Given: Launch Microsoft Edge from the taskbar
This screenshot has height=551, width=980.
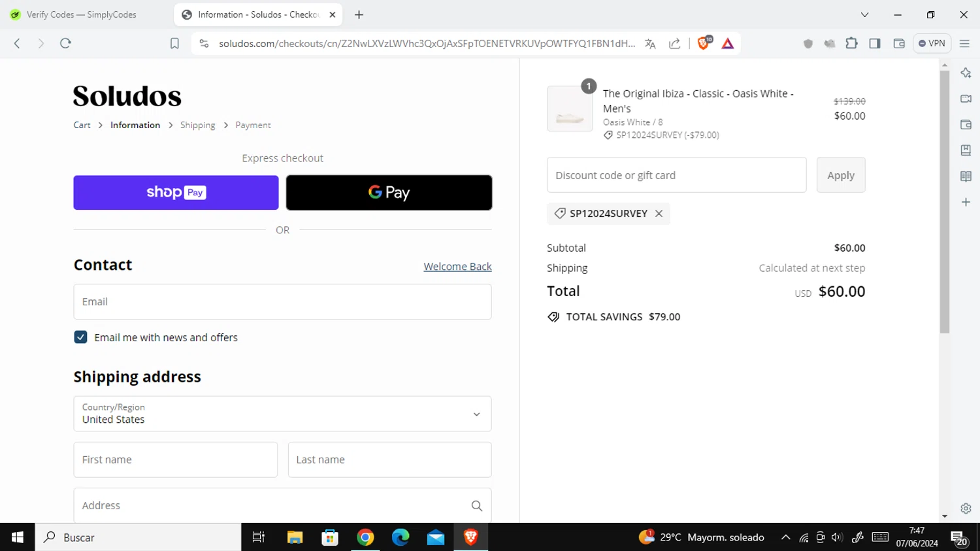Looking at the screenshot, I should [400, 537].
